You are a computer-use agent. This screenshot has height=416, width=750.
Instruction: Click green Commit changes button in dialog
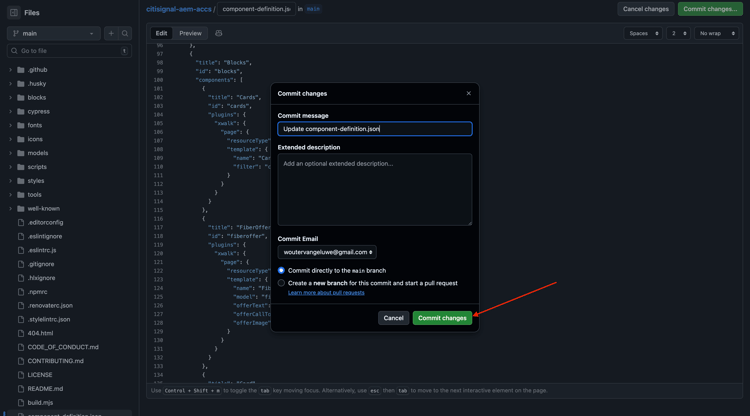[x=442, y=318]
